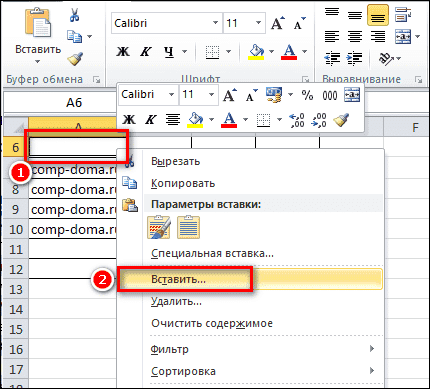This screenshot has height=389, width=430.
Task: Center text horizontally in ribbon
Action: tap(355, 36)
